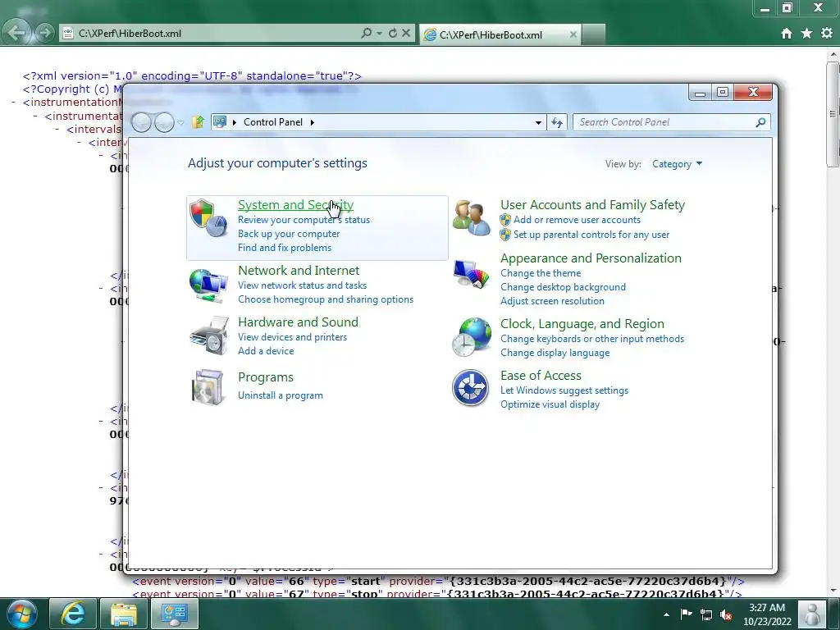This screenshot has width=840, height=630.
Task: Click the Clock, Language, and Region globe icon
Action: [471, 337]
